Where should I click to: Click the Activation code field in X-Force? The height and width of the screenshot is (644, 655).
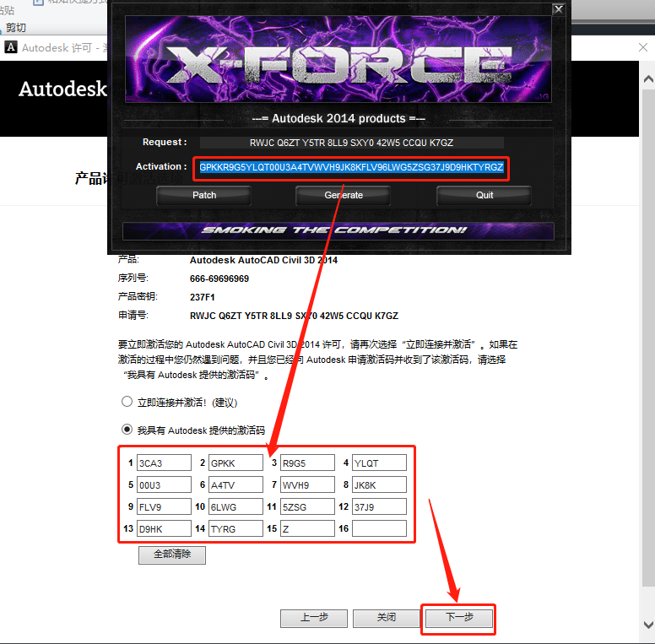351,167
